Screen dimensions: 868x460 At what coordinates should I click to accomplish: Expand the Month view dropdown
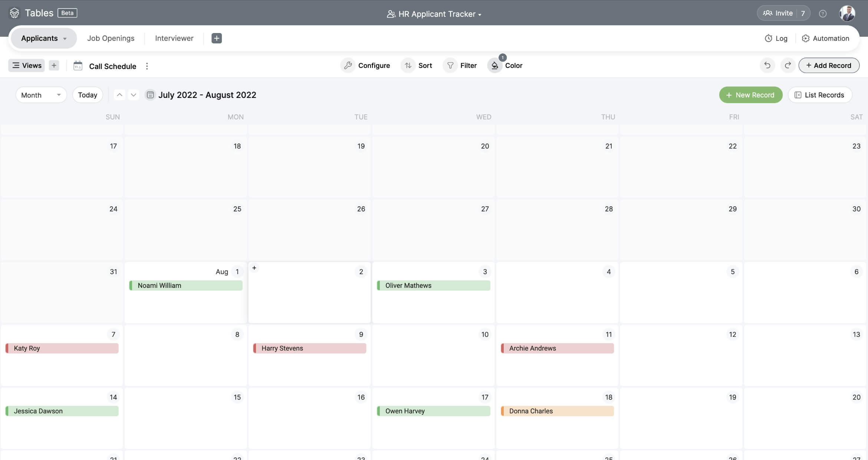coord(41,95)
